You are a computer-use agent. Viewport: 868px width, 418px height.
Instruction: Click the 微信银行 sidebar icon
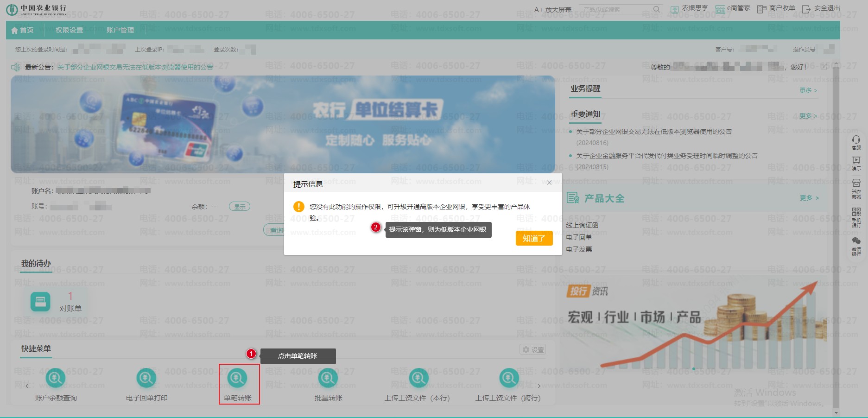856,241
